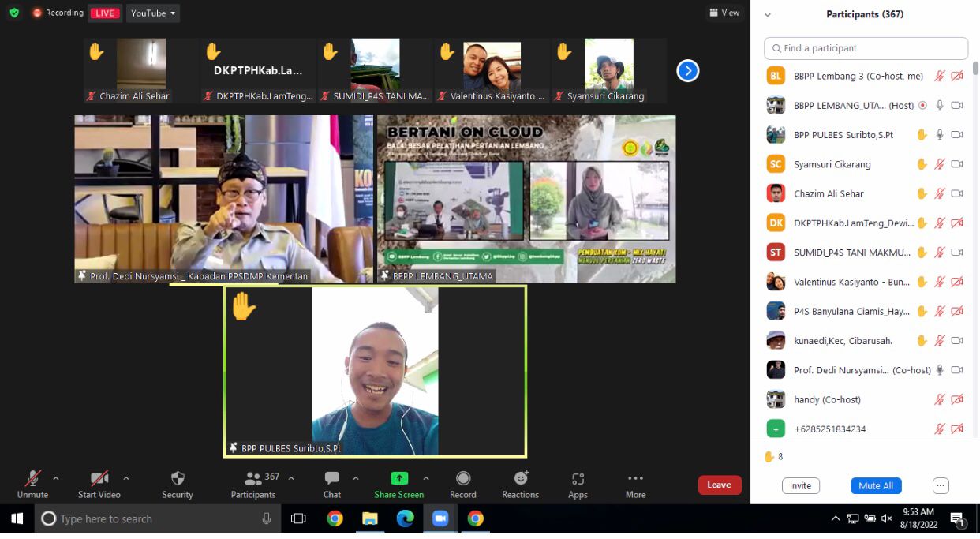Open the View layout menu
980x539 pixels.
coord(724,13)
